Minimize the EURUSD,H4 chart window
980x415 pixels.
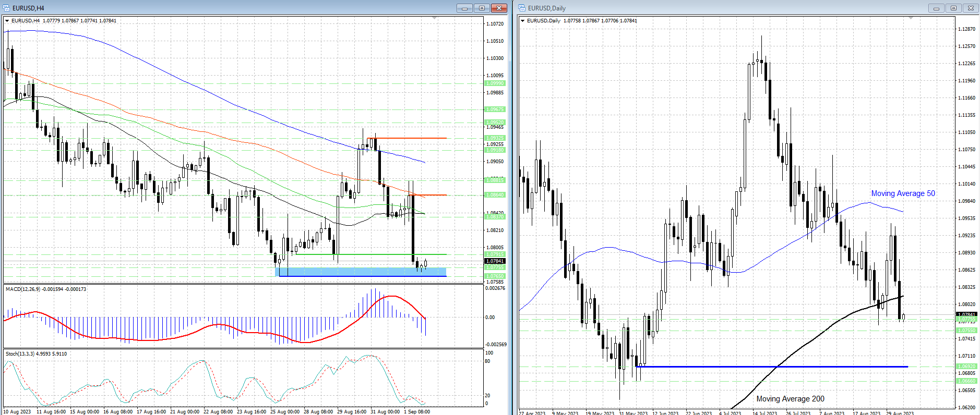pyautogui.click(x=464, y=8)
